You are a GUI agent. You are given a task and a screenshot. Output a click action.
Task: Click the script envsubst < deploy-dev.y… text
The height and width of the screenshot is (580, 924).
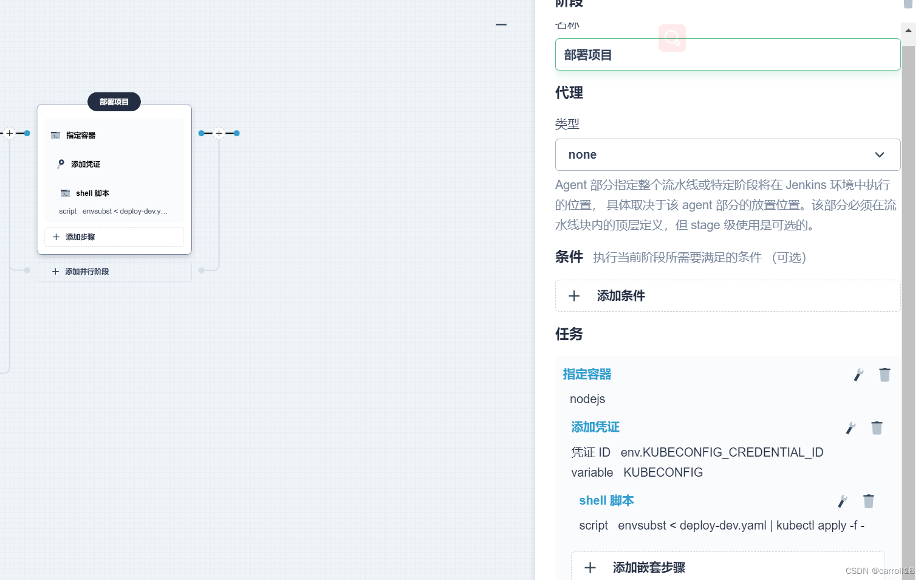click(x=113, y=212)
